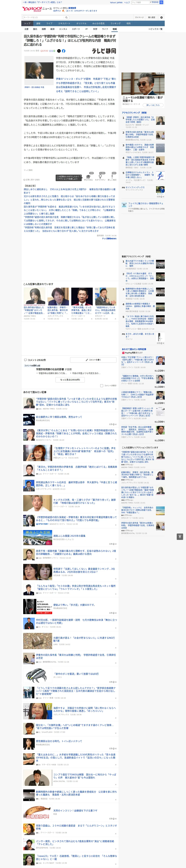
Task: Open 【続報】伊東市・田久保市長 ranking item 1
Action: point(140,120)
